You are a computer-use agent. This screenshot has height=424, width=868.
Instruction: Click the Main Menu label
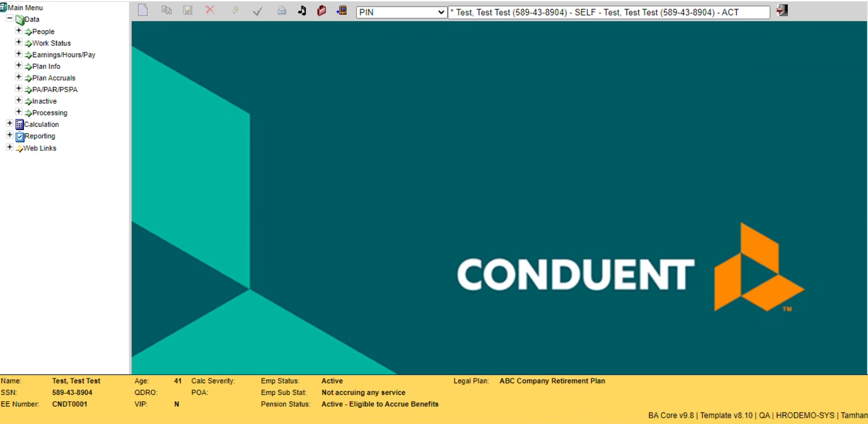click(x=25, y=8)
